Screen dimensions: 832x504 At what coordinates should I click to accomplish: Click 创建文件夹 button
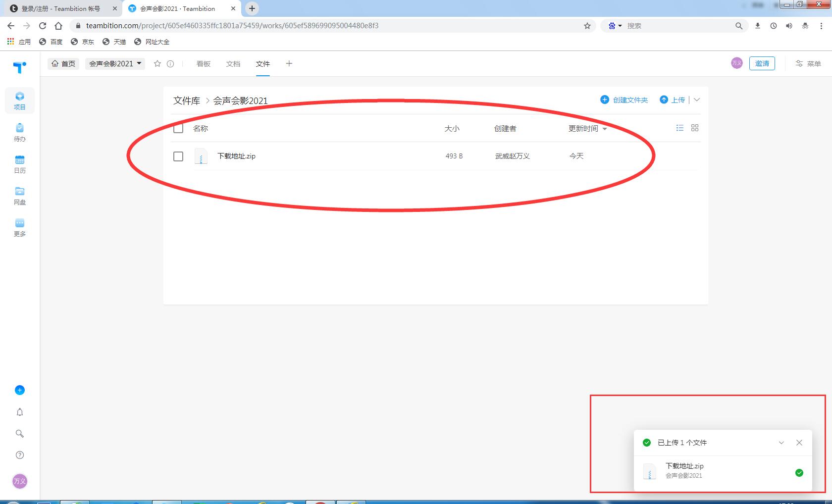(624, 100)
